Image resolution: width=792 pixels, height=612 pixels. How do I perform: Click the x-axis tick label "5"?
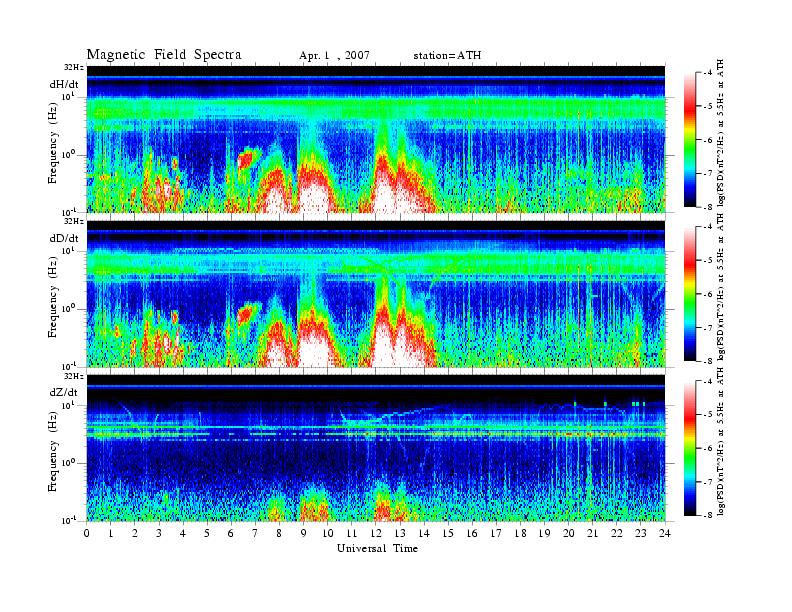point(207,533)
